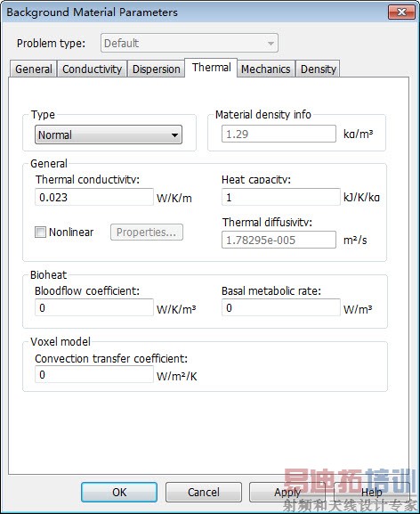Expand the Problem type combo box
The image size is (420, 514).
pyautogui.click(x=190, y=43)
